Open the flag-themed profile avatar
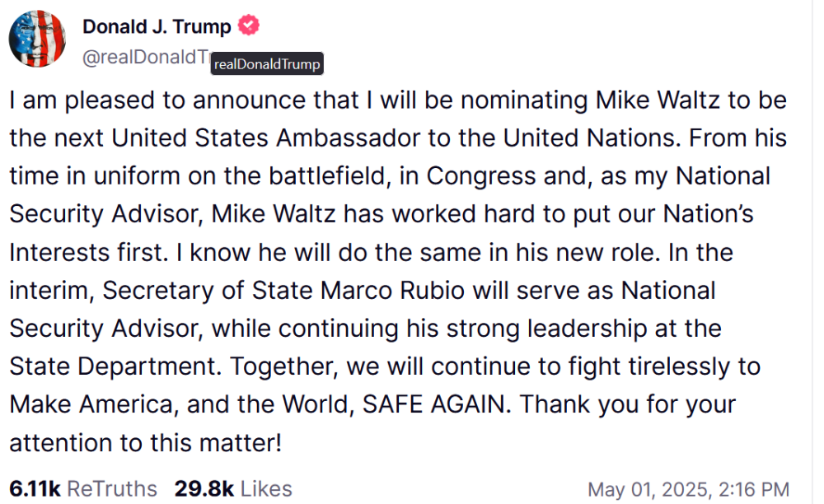824x504 pixels. pos(37,39)
